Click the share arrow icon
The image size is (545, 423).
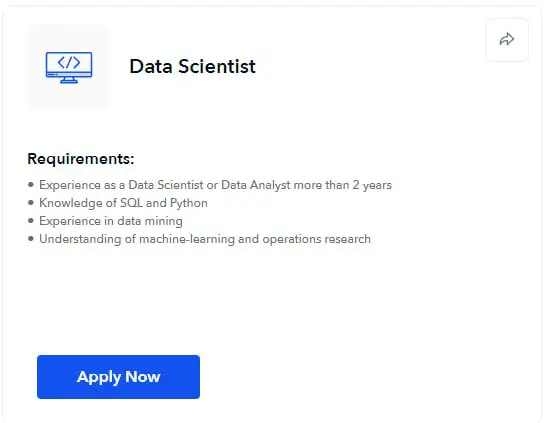507,39
